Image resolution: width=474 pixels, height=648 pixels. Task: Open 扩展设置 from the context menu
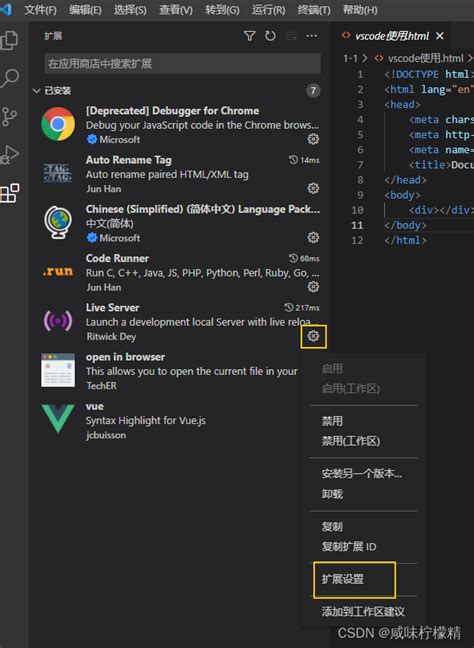pyautogui.click(x=343, y=579)
